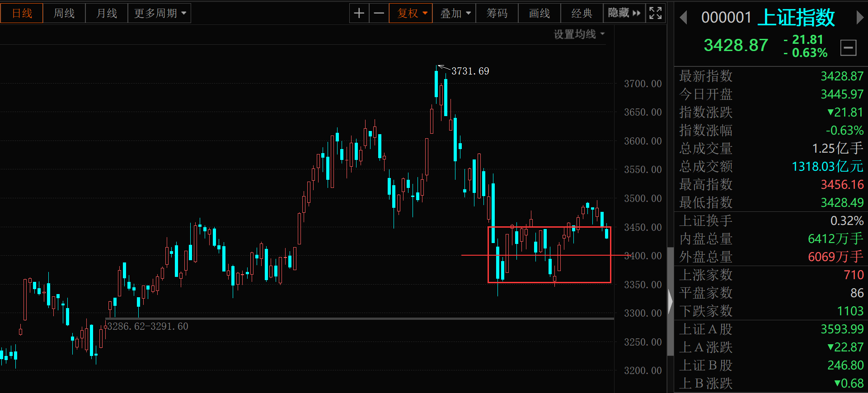Open the 复权 adjustment dropdown
The height and width of the screenshot is (393, 868).
tap(411, 13)
